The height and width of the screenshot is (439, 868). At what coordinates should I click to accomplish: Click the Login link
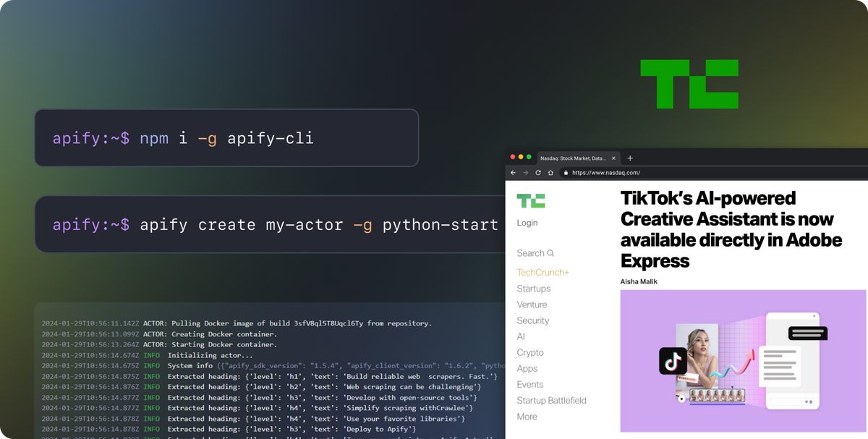(x=527, y=223)
